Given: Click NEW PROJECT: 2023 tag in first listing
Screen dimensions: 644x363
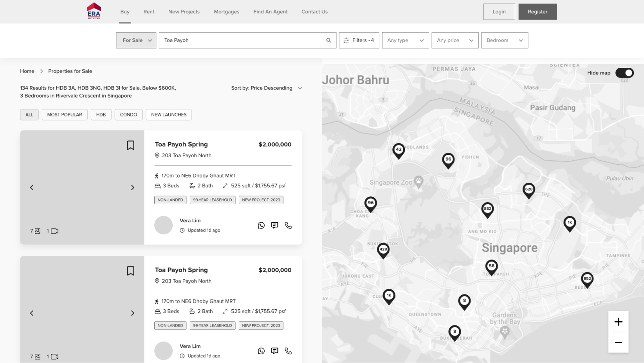Looking at the screenshot, I should coord(261,200).
